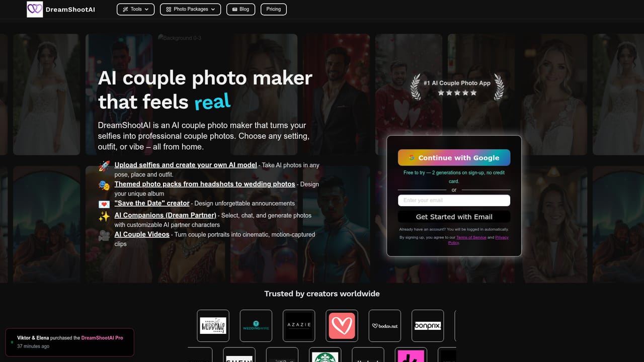Click the Google logo in sign-in button

[x=412, y=158]
